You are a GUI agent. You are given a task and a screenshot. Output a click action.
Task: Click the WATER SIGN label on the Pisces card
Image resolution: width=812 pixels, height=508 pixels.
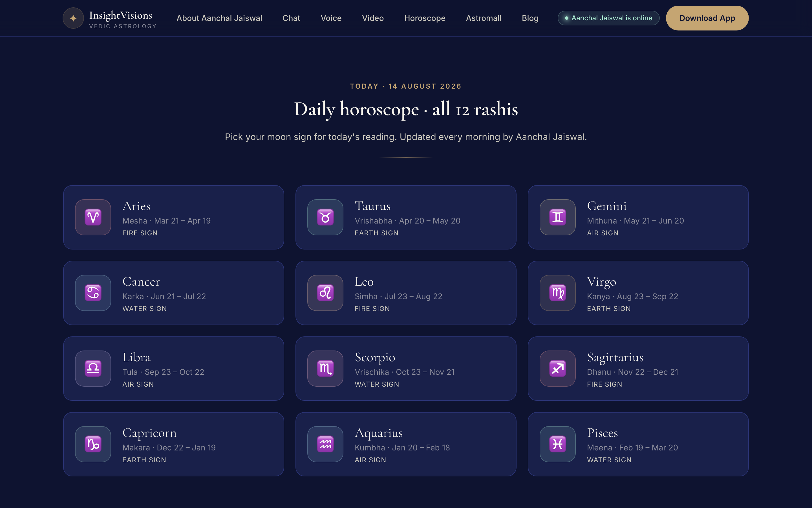pos(609,460)
